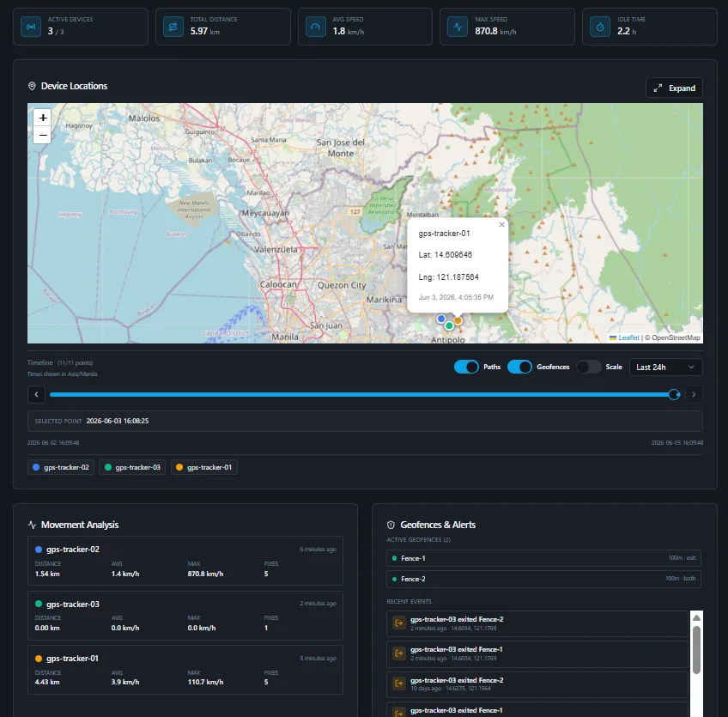The image size is (728, 717).
Task: Step timeline forward with right arrow
Action: coord(694,394)
